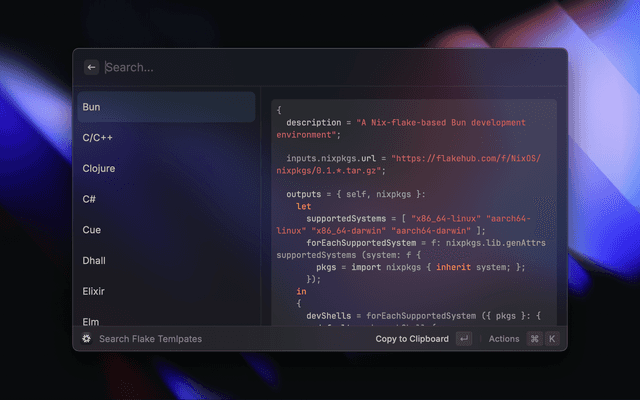Viewport: 640px width, 400px height.
Task: Open the Actions menu
Action: tap(504, 339)
